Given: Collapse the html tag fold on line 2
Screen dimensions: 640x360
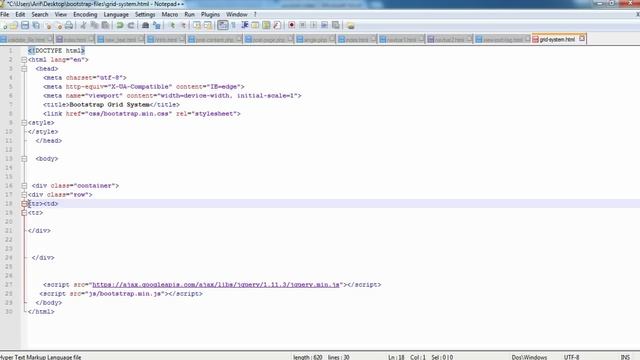Looking at the screenshot, I should point(24,60).
